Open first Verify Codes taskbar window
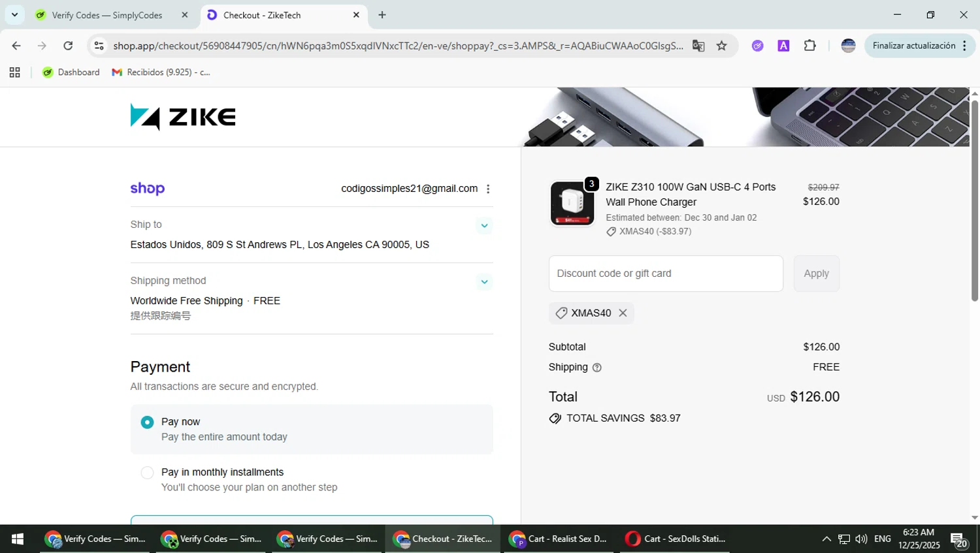Image resolution: width=980 pixels, height=553 pixels. coord(95,539)
